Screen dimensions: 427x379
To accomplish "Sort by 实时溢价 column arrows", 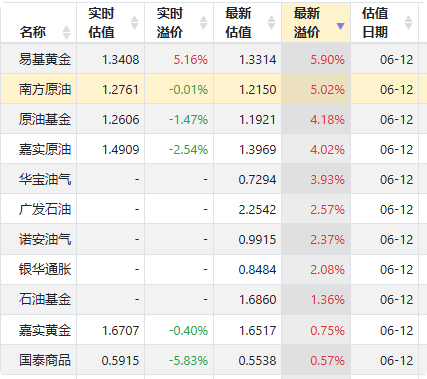I will [x=203, y=23].
